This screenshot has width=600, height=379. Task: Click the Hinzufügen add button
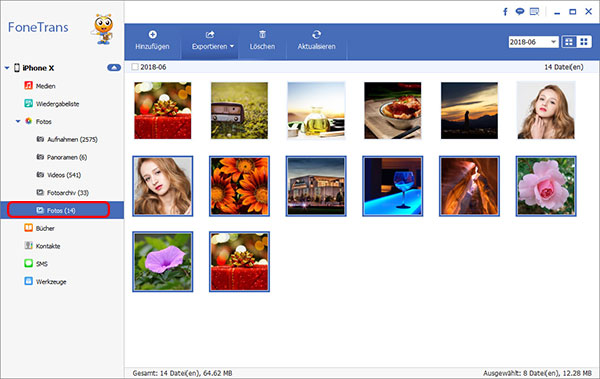152,41
